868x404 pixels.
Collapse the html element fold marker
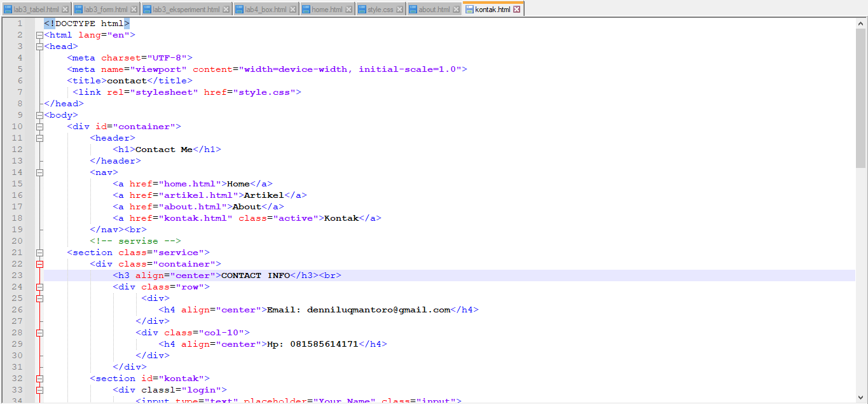point(39,34)
